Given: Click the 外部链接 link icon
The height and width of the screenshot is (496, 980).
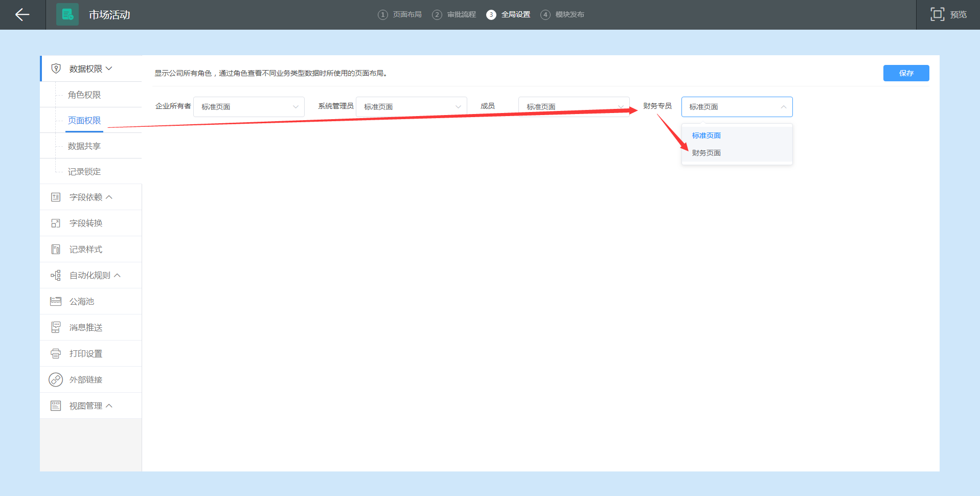Looking at the screenshot, I should [x=56, y=380].
